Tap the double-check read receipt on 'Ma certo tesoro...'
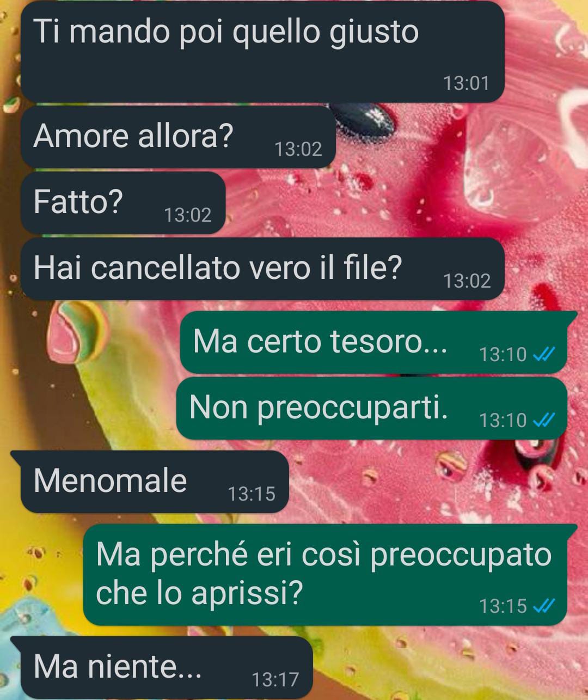Screen dimensions: 588x700 point(543,355)
